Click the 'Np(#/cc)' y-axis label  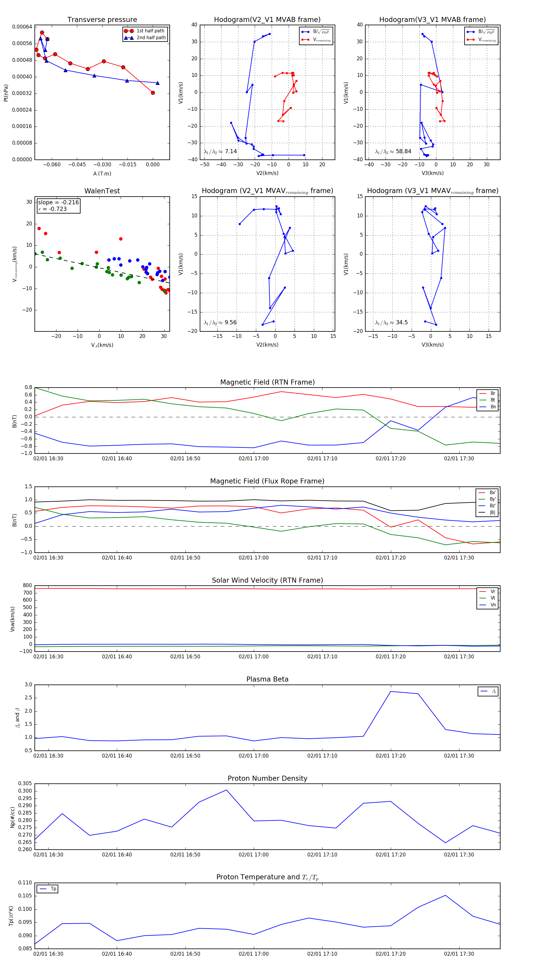(12, 817)
